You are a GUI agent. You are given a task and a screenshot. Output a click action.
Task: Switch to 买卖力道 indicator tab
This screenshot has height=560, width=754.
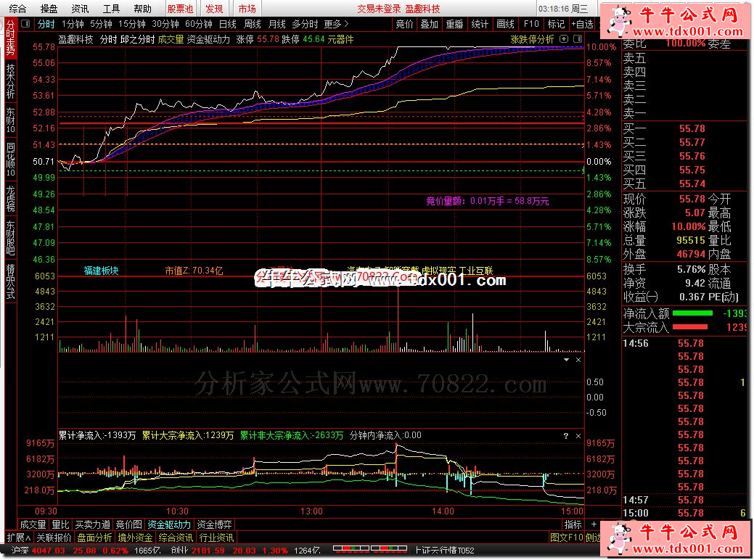pos(93,524)
